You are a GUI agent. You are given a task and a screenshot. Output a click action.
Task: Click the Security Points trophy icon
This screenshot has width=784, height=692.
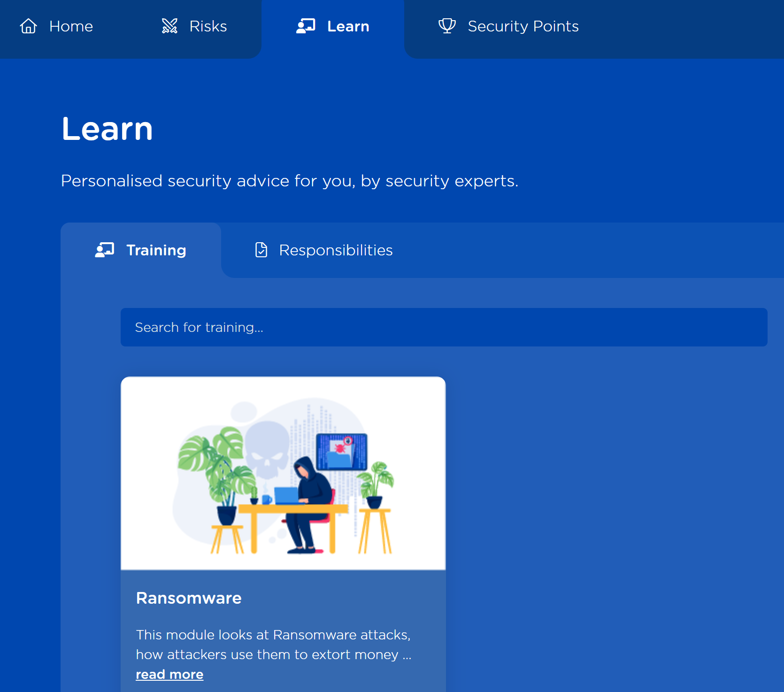click(x=447, y=26)
